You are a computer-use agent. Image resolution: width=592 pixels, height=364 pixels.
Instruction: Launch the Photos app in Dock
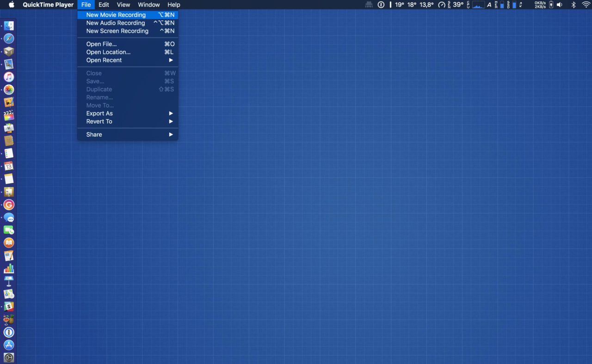point(9,90)
